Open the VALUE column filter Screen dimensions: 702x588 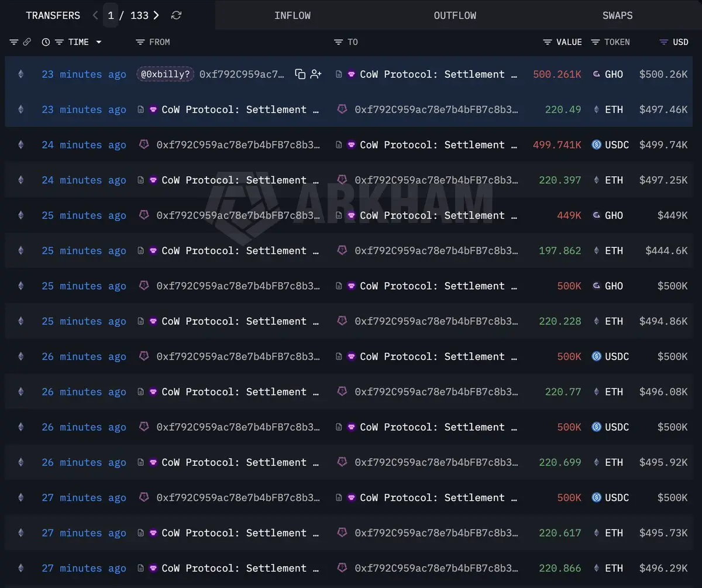pos(548,42)
